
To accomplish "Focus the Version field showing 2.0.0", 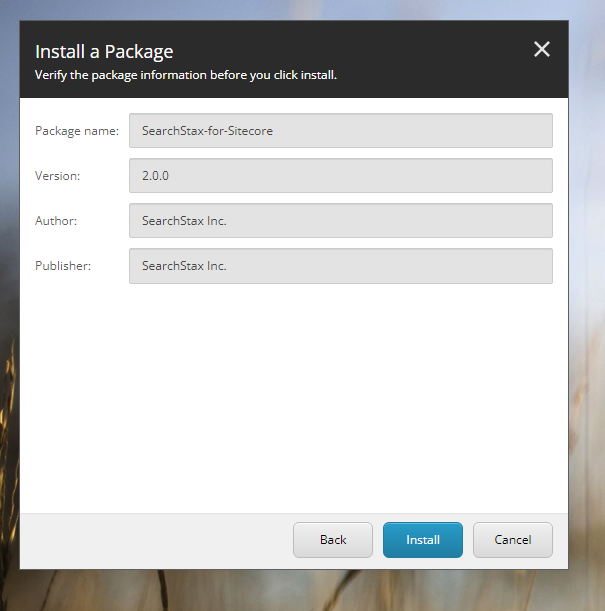I will 340,175.
